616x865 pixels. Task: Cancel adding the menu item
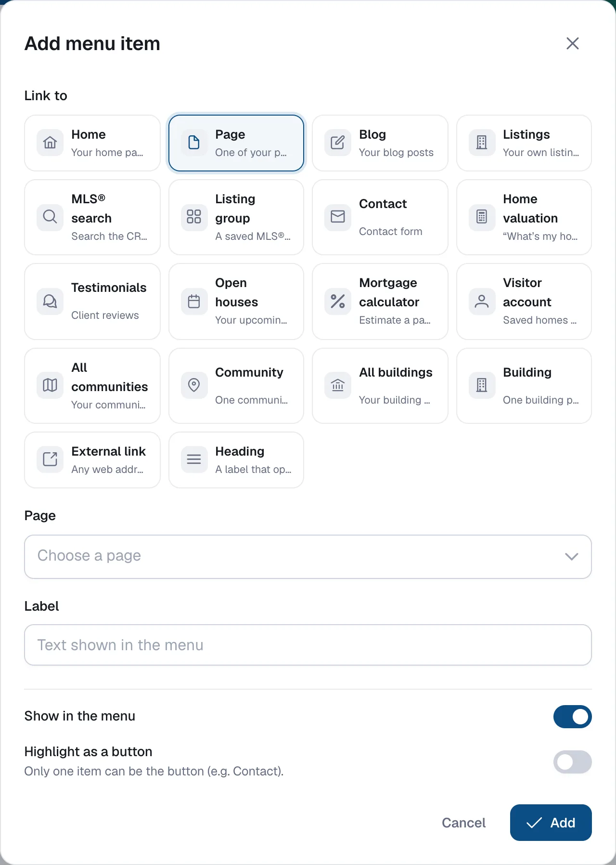(x=463, y=823)
